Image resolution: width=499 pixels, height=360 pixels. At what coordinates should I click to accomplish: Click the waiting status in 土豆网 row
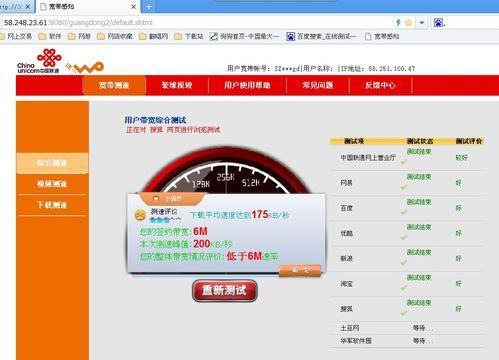click(422, 328)
